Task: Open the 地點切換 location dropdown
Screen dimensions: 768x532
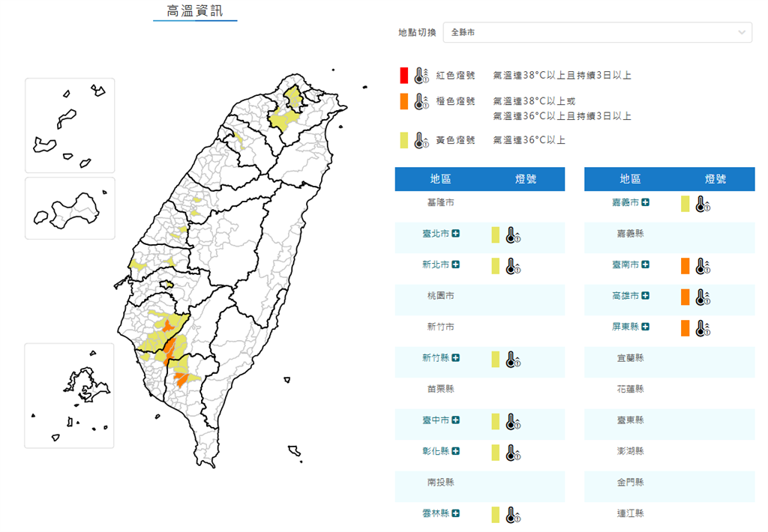Action: [597, 32]
